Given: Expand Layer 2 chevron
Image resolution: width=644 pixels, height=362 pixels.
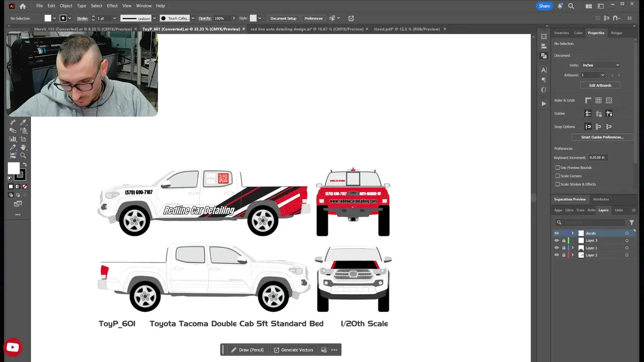Looking at the screenshot, I should [573, 255].
